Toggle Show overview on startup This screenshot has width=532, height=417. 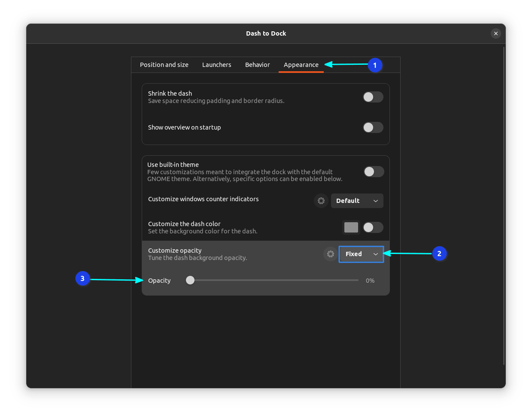tap(373, 127)
